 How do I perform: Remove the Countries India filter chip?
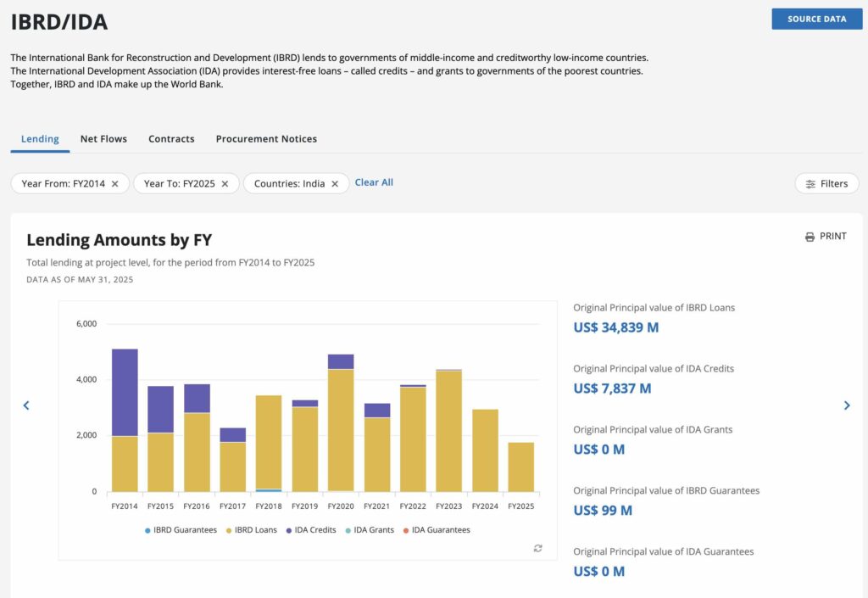(335, 184)
